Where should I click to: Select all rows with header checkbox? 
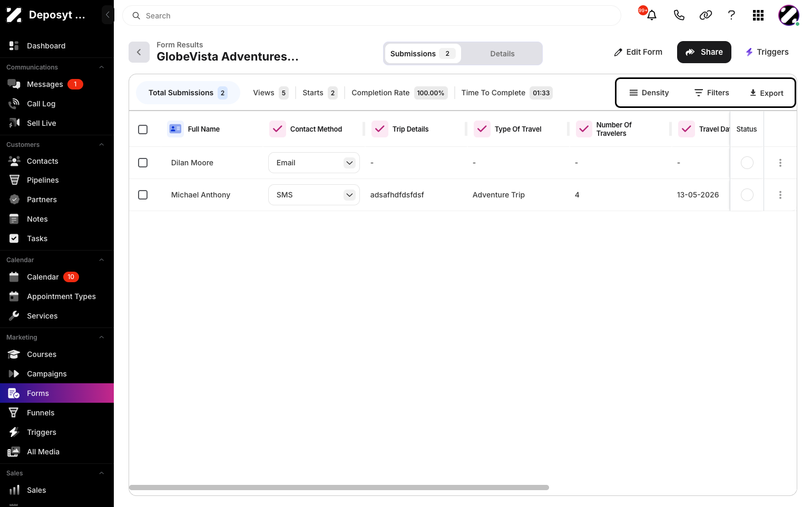tap(143, 130)
